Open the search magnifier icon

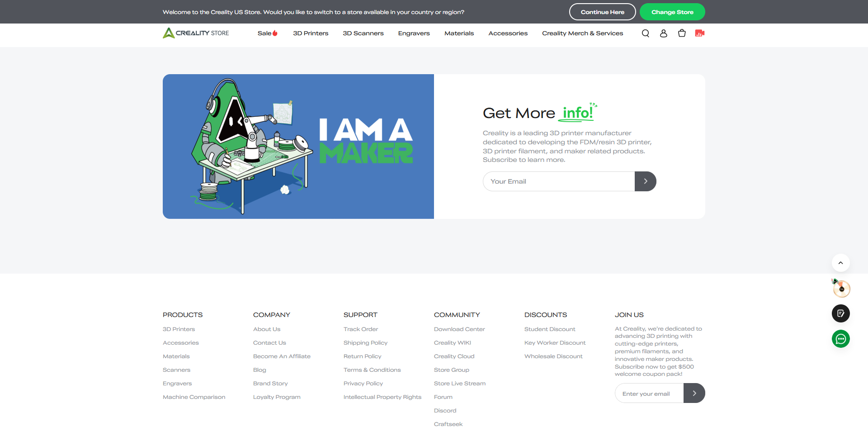click(646, 33)
